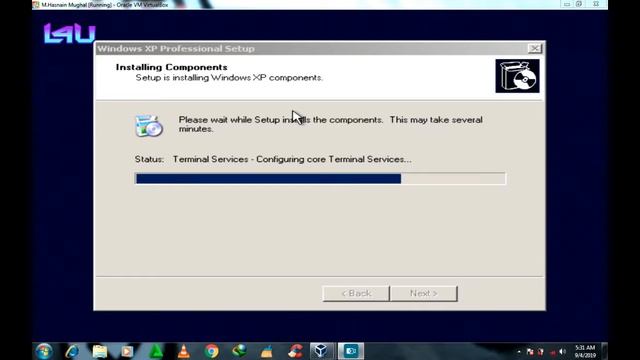Image resolution: width=640 pixels, height=360 pixels.
Task: Click the setup box-and-CD icon in header
Action: tap(517, 76)
